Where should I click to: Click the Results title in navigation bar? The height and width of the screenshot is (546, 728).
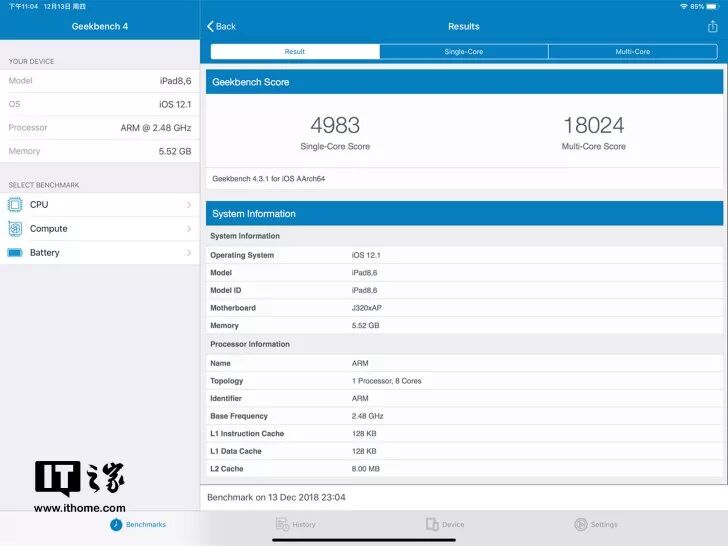[464, 26]
